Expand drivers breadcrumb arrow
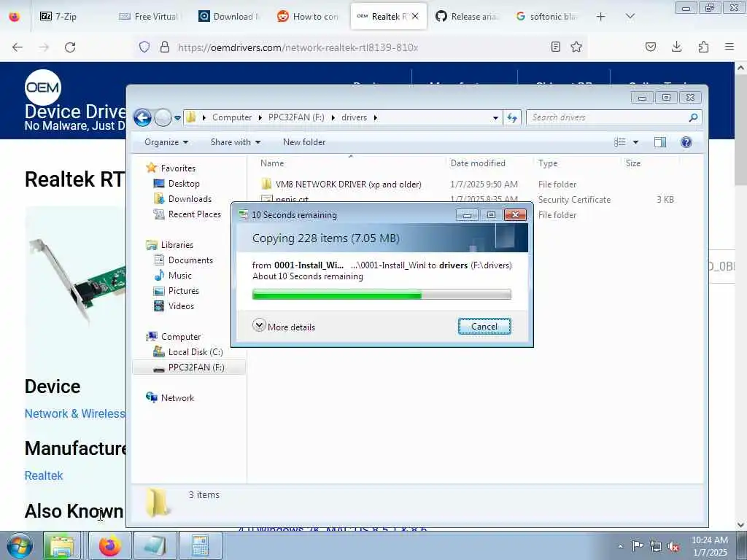This screenshot has height=560, width=747. coord(376,117)
